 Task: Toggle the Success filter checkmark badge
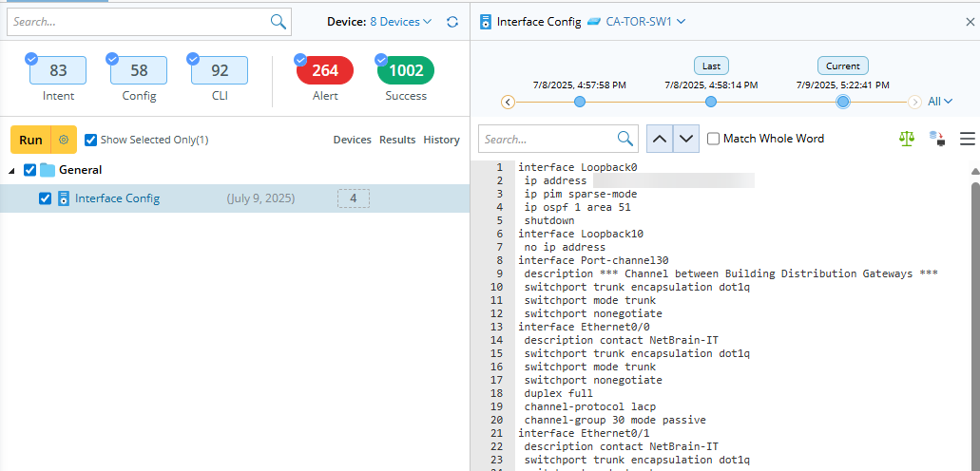pos(381,60)
